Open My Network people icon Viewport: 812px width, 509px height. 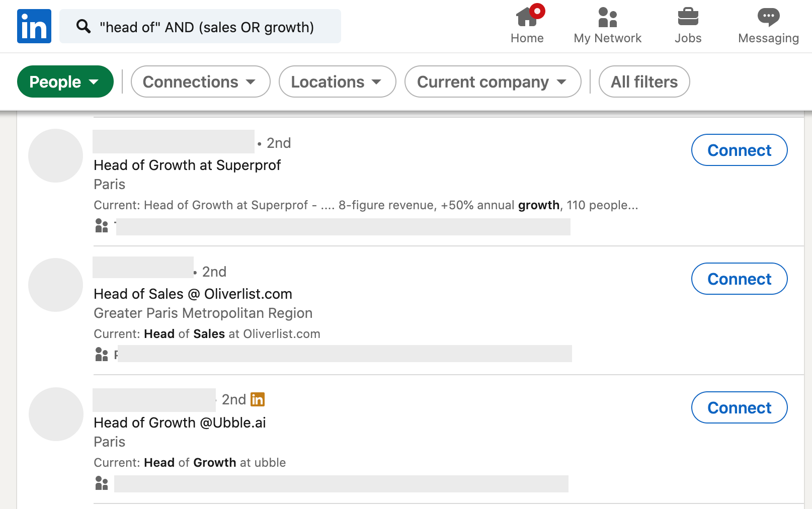pos(607,18)
